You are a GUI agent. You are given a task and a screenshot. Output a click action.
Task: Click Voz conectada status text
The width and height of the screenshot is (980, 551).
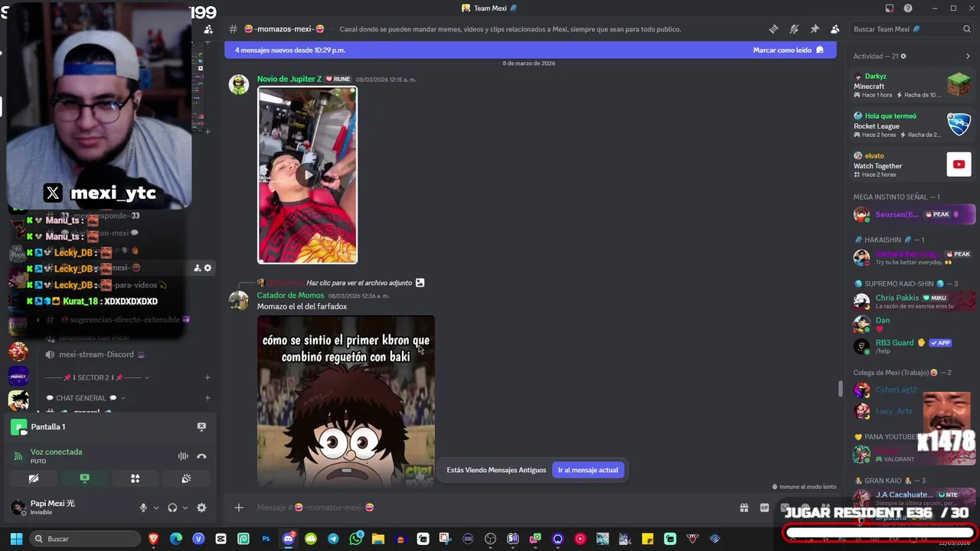point(56,452)
